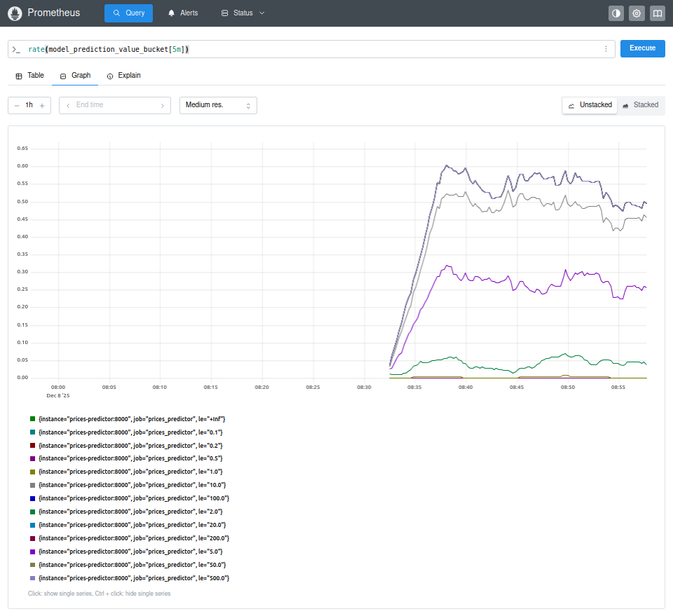Increase range with the plus icon
Image resolution: width=673 pixels, height=616 pixels.
pos(42,105)
